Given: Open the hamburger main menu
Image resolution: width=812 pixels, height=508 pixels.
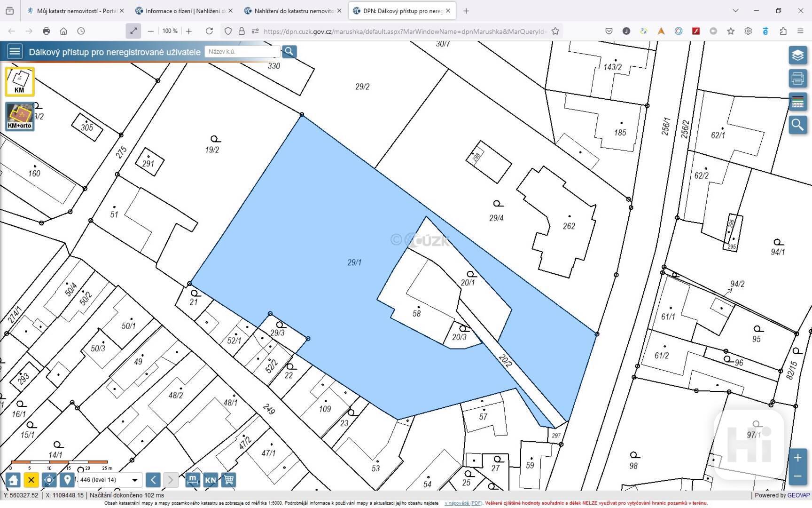Looking at the screenshot, I should pos(15,51).
